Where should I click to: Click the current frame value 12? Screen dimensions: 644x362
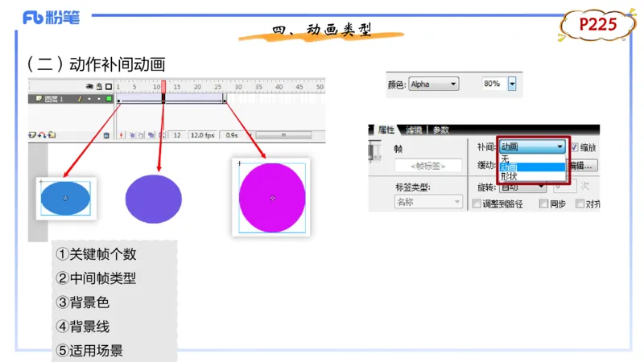click(177, 135)
